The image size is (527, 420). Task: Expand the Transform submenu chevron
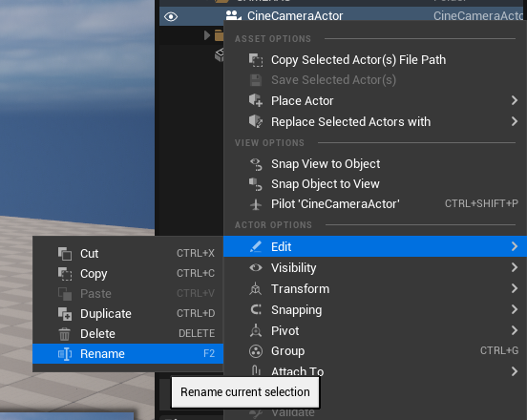[515, 288]
